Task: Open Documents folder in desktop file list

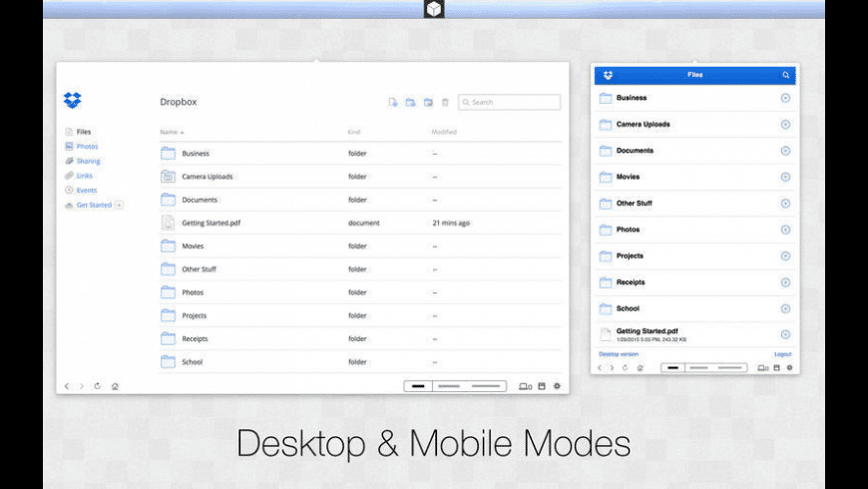Action: click(x=360, y=200)
